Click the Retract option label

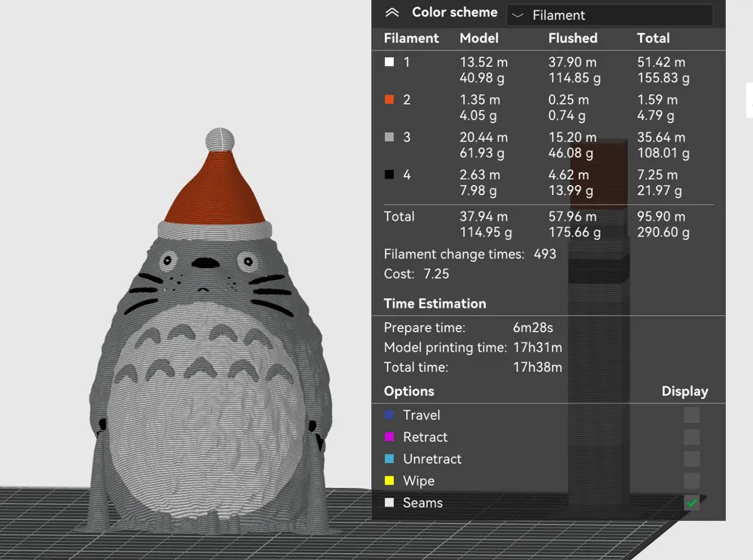425,437
